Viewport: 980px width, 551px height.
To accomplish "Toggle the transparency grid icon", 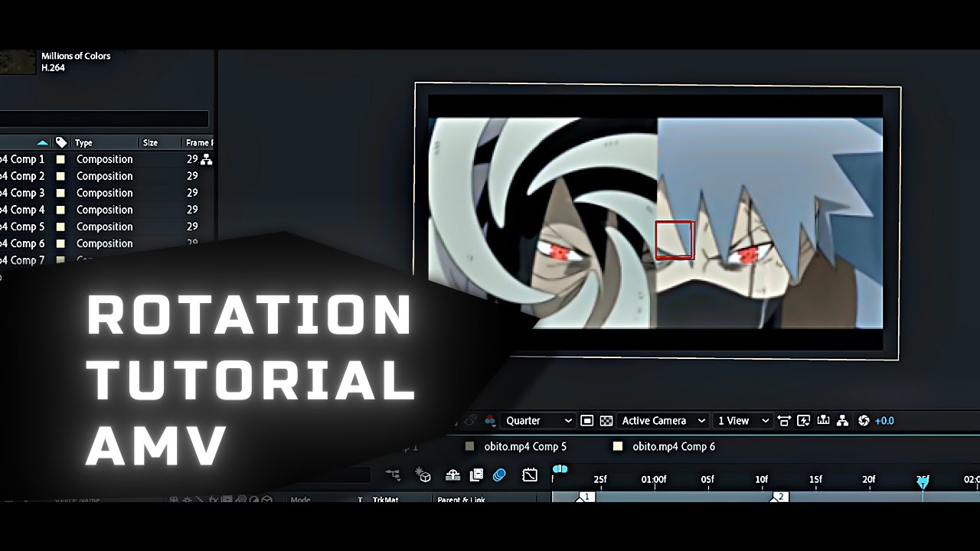I will 606,421.
